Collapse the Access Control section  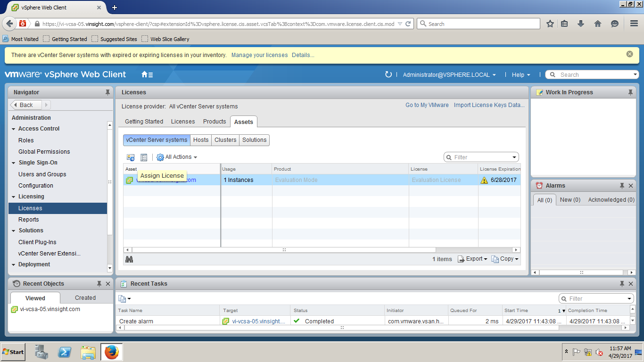pos(14,129)
